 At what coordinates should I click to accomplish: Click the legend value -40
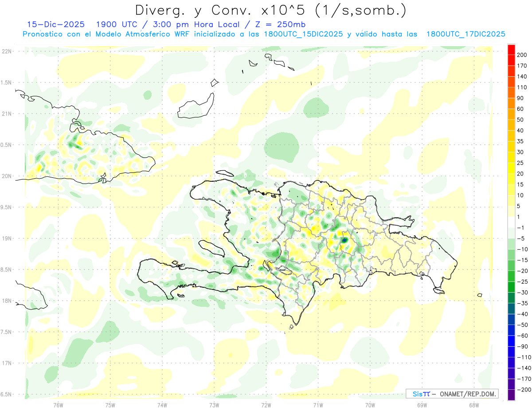tap(523, 314)
